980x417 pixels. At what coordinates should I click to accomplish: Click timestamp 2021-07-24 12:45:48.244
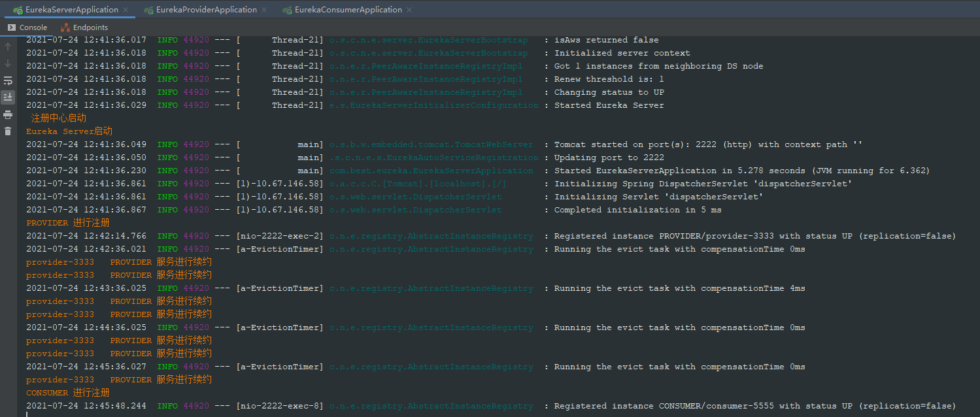[x=86, y=406]
